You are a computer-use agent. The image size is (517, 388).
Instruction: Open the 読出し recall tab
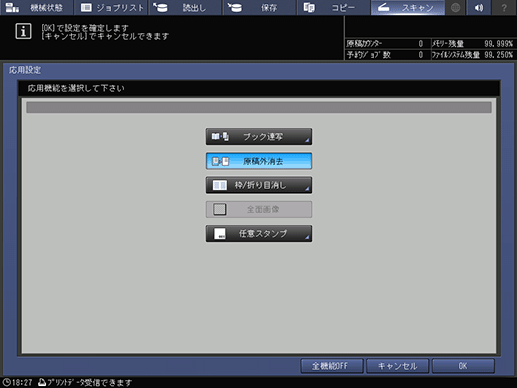click(x=186, y=7)
